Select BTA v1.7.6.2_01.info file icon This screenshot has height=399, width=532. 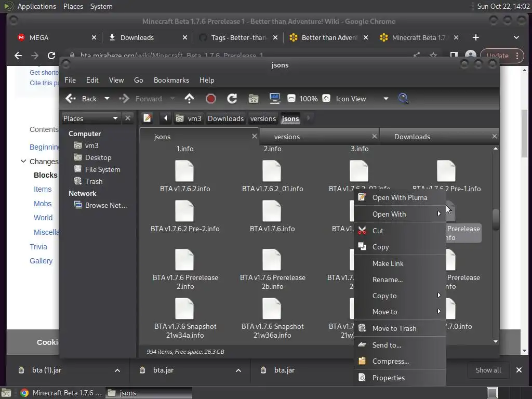pos(272,171)
